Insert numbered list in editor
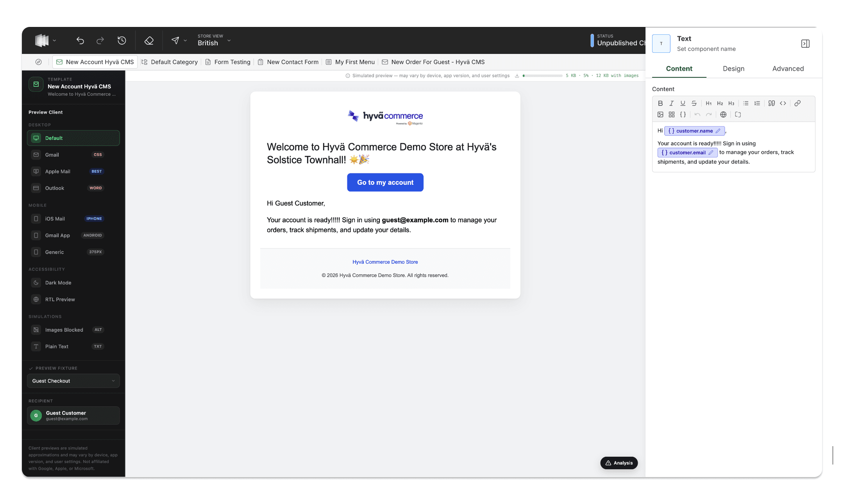This screenshot has height=504, width=844. [x=757, y=103]
